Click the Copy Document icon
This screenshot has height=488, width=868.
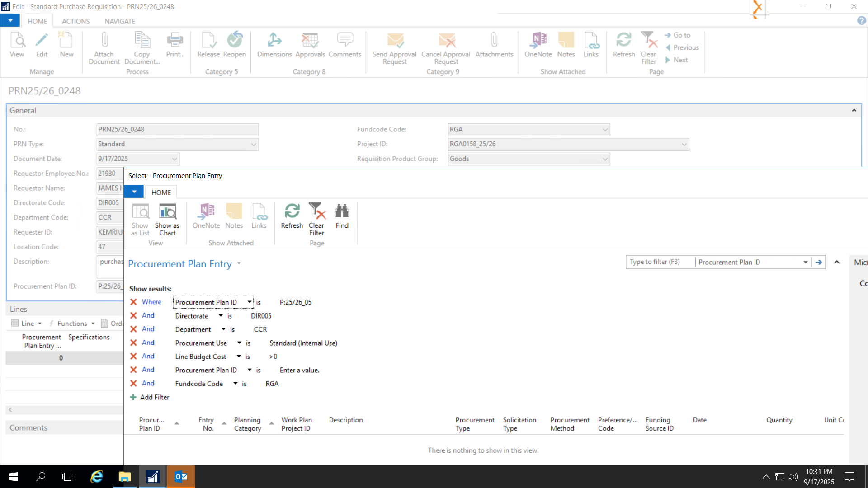(142, 41)
